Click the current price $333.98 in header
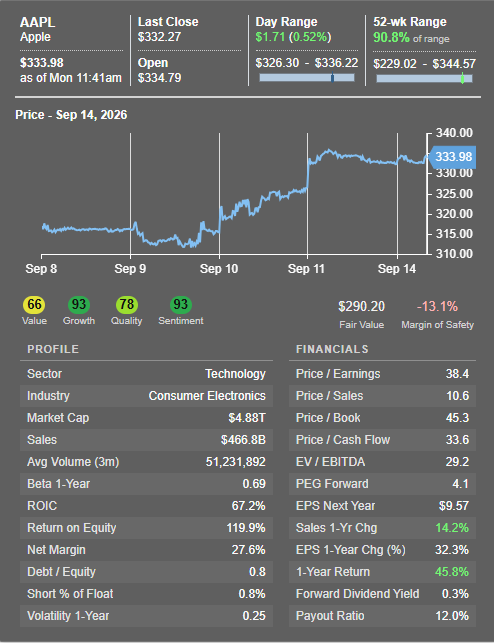The width and height of the screenshot is (494, 643). (42, 63)
